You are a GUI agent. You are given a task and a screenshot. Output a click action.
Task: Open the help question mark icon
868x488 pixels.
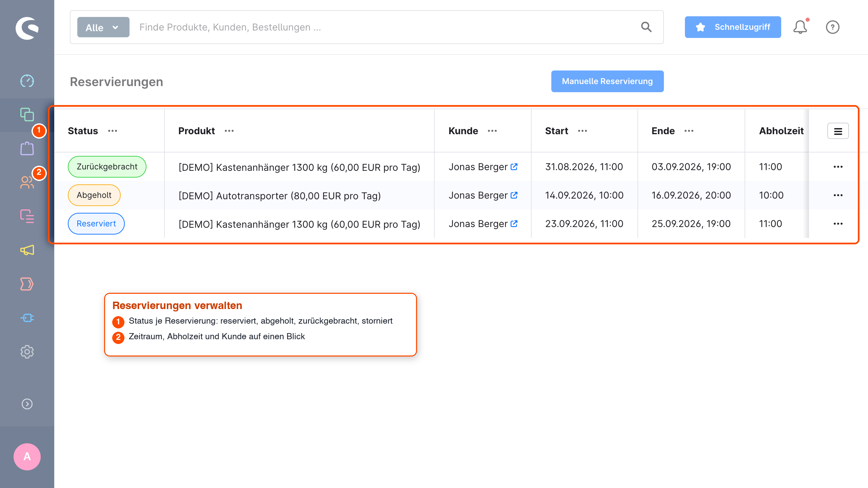pos(833,27)
